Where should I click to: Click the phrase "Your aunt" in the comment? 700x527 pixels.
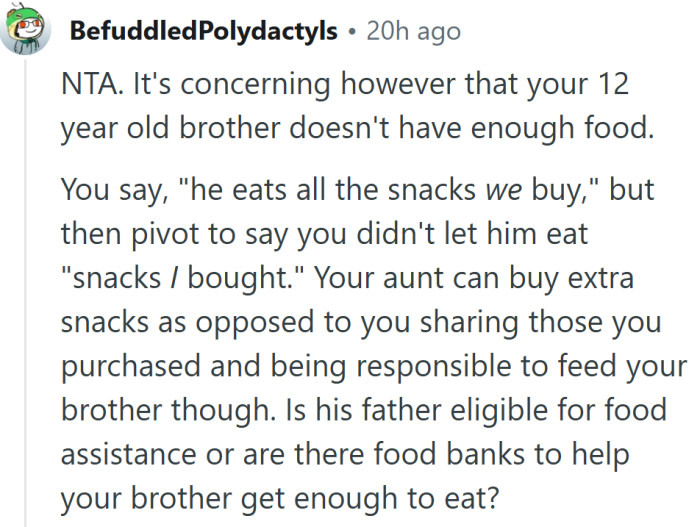365,277
